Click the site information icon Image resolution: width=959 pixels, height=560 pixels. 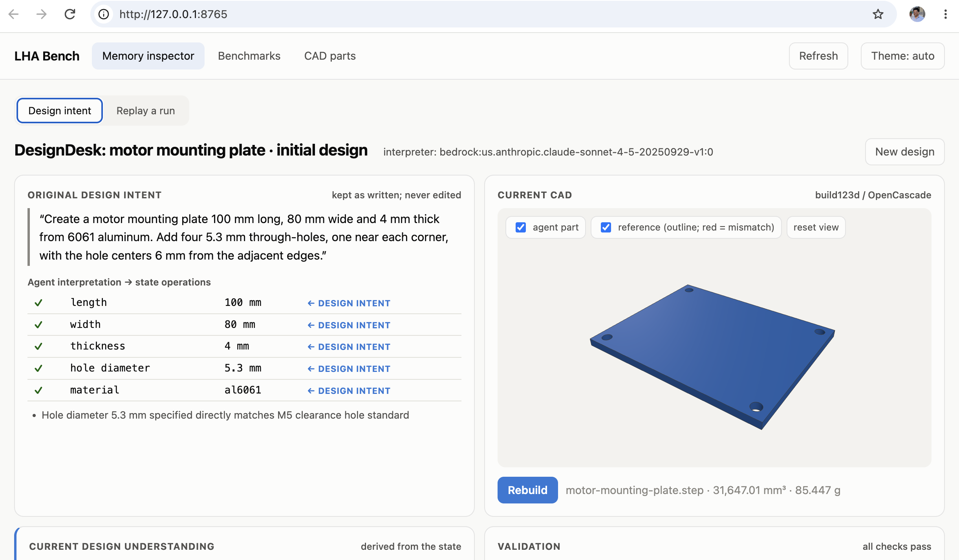104,15
